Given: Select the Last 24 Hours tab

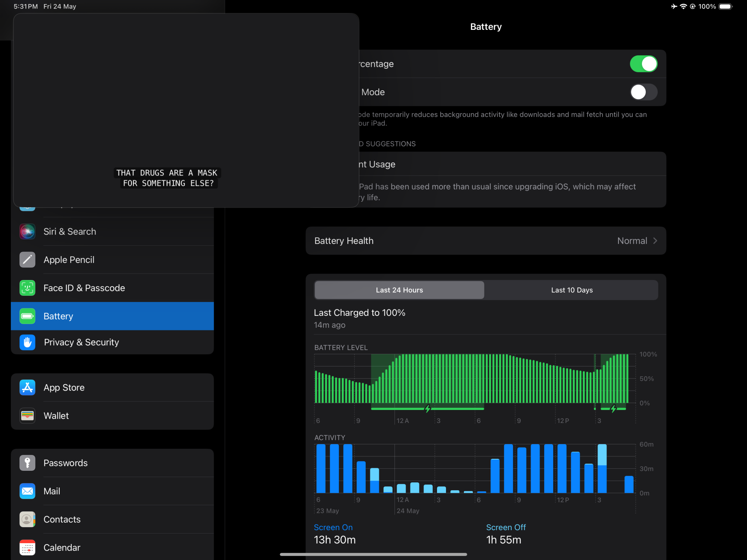Looking at the screenshot, I should click(399, 290).
